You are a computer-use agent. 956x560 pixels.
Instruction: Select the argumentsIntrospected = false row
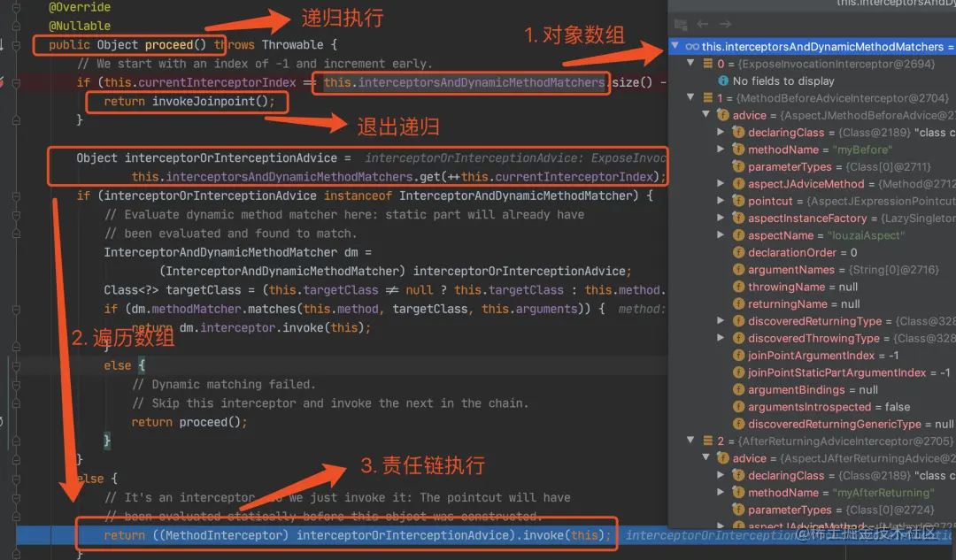point(812,406)
